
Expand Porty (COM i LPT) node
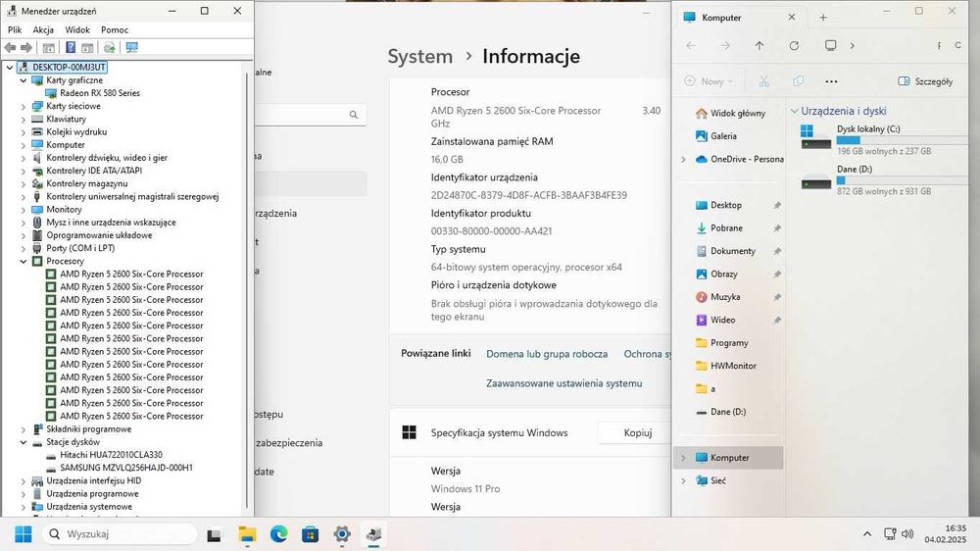[24, 248]
